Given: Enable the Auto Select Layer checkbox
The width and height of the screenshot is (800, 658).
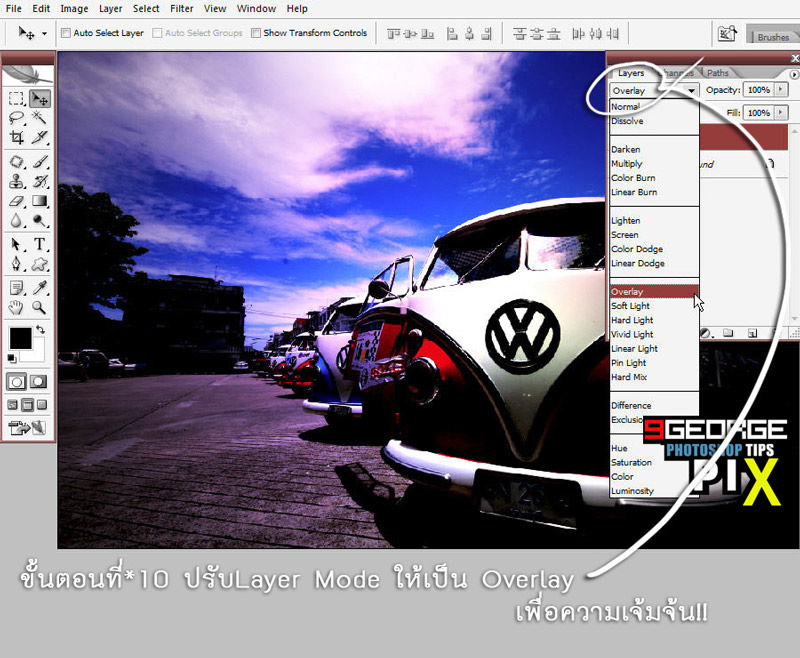Looking at the screenshot, I should 66,33.
